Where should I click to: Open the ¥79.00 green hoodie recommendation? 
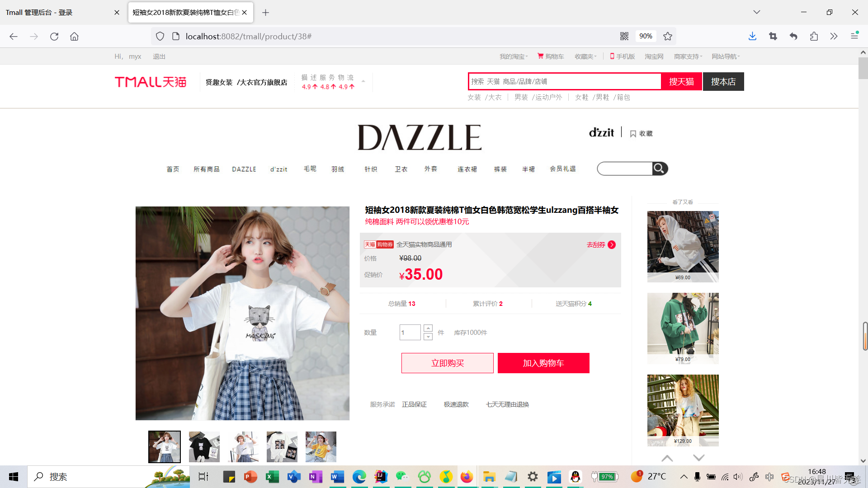(683, 328)
